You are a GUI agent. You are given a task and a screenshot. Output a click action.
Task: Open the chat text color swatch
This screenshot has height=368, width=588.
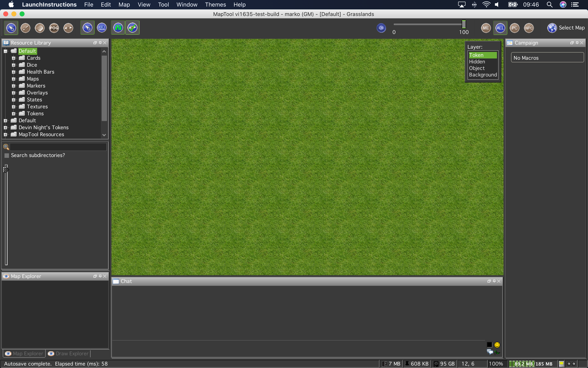(489, 345)
